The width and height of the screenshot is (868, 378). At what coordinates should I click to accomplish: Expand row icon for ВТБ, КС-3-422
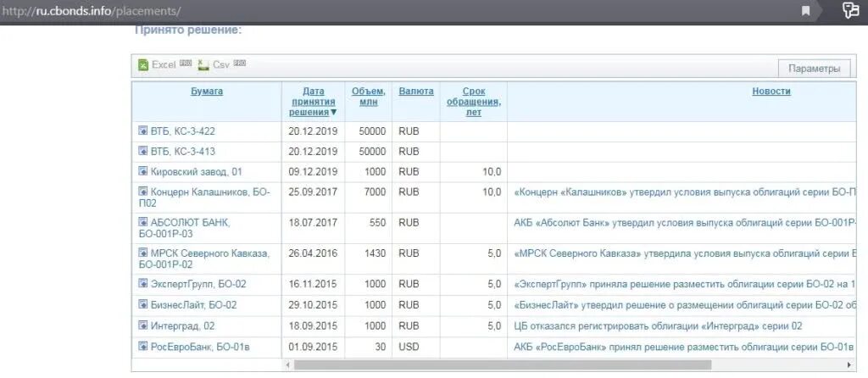click(x=142, y=131)
